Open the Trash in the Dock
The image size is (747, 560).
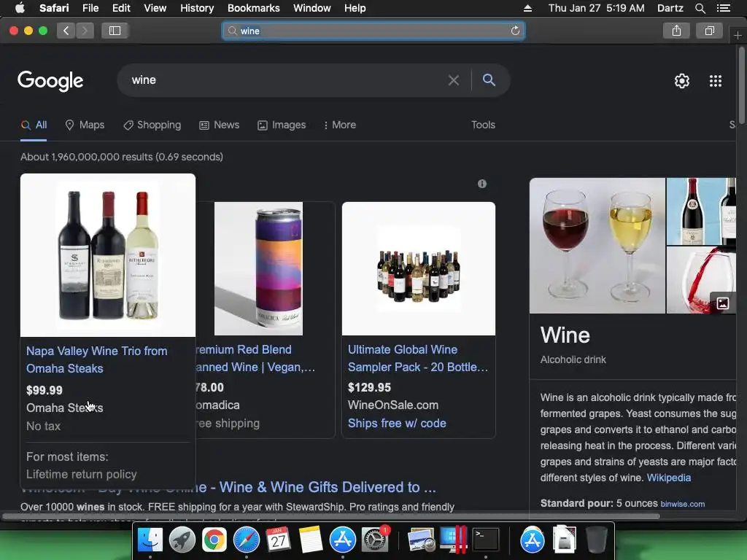click(x=597, y=540)
